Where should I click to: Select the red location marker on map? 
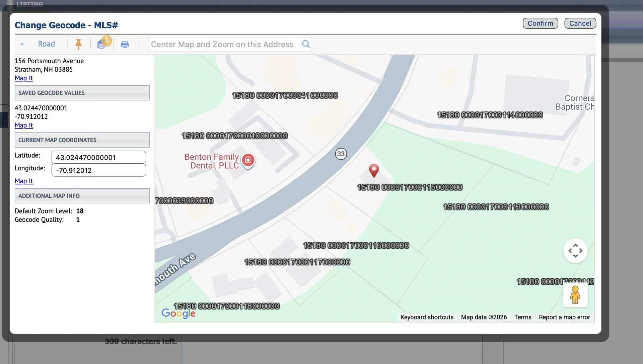click(374, 171)
